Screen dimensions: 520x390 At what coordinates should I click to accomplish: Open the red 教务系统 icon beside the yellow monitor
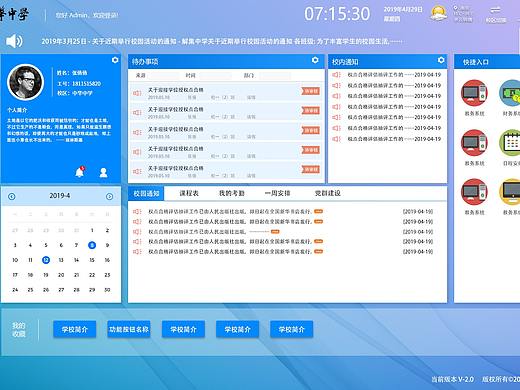[x=474, y=192]
